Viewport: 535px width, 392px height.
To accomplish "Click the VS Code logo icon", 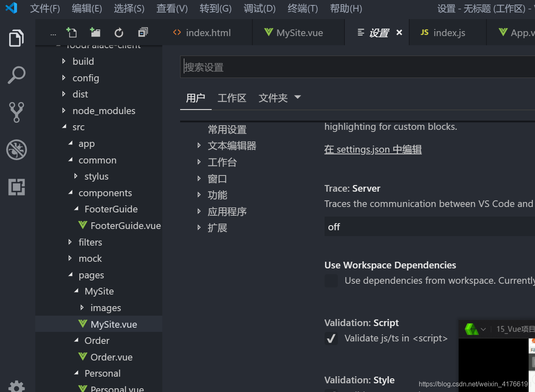I will click(x=12, y=8).
